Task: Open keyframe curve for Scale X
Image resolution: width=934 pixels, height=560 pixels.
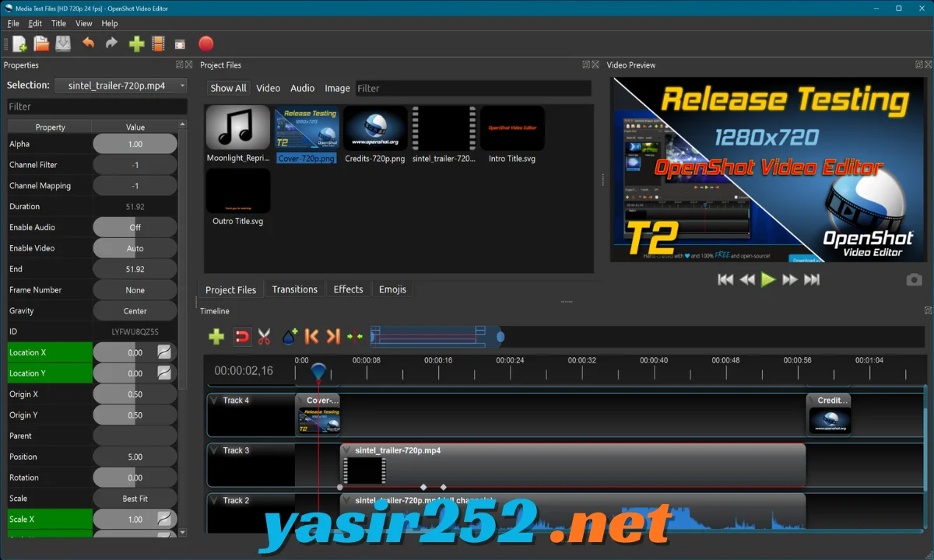Action: tap(164, 519)
